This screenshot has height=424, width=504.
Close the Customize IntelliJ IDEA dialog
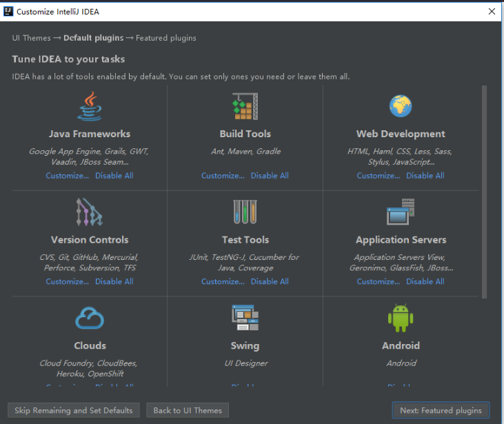tap(492, 12)
